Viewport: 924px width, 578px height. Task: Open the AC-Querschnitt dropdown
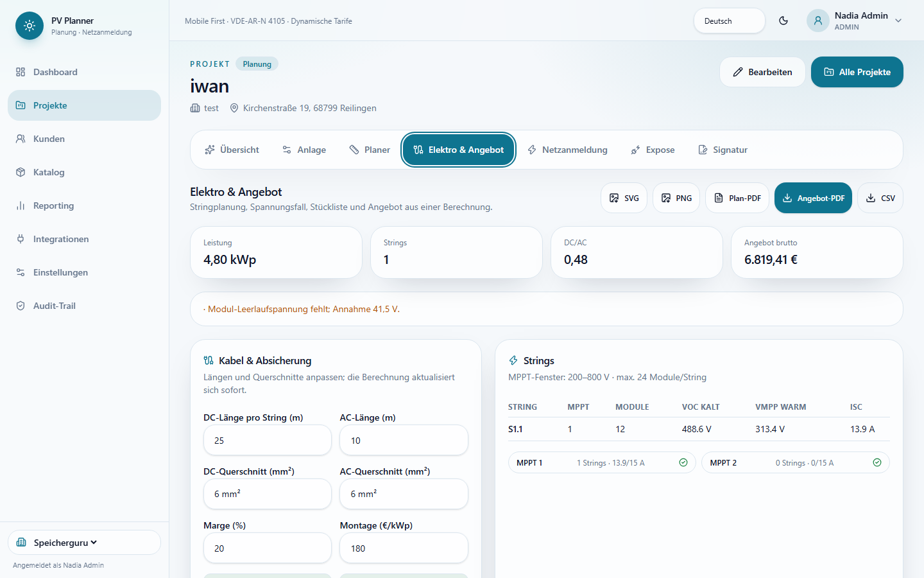[x=404, y=494]
